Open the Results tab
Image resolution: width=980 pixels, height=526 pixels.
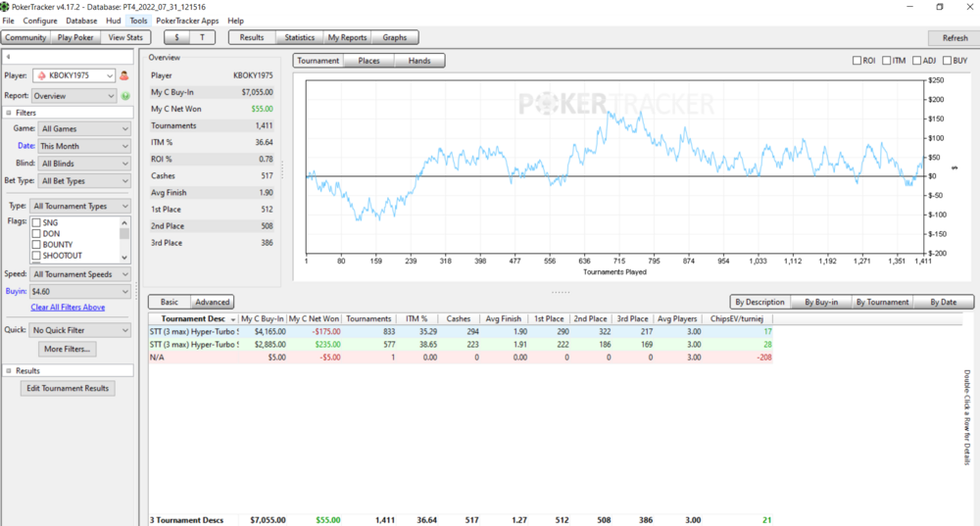point(252,37)
